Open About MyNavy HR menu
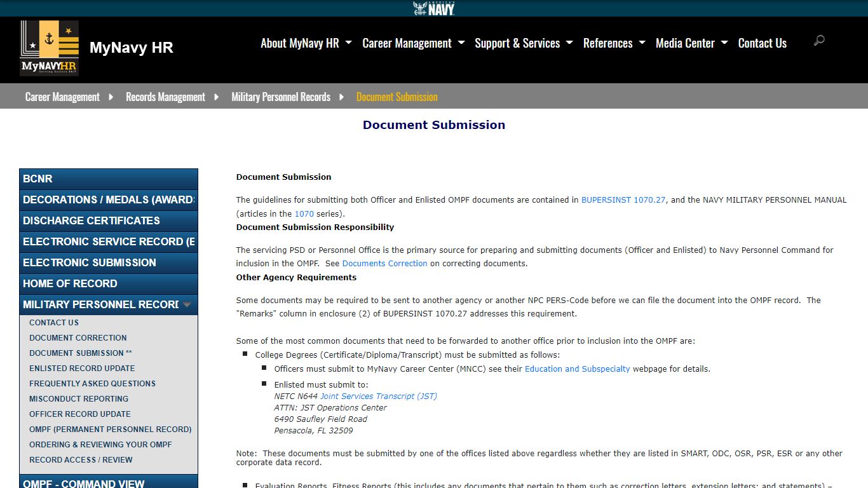868x488 pixels. [x=300, y=43]
